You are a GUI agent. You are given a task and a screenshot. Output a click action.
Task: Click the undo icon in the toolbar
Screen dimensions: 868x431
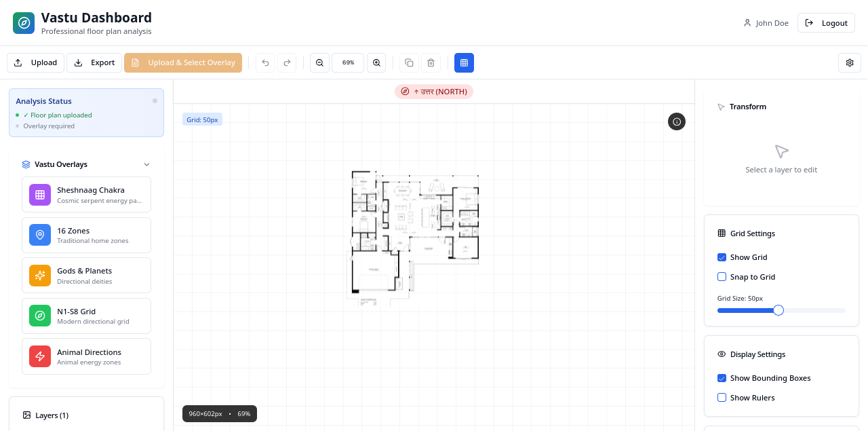265,62
